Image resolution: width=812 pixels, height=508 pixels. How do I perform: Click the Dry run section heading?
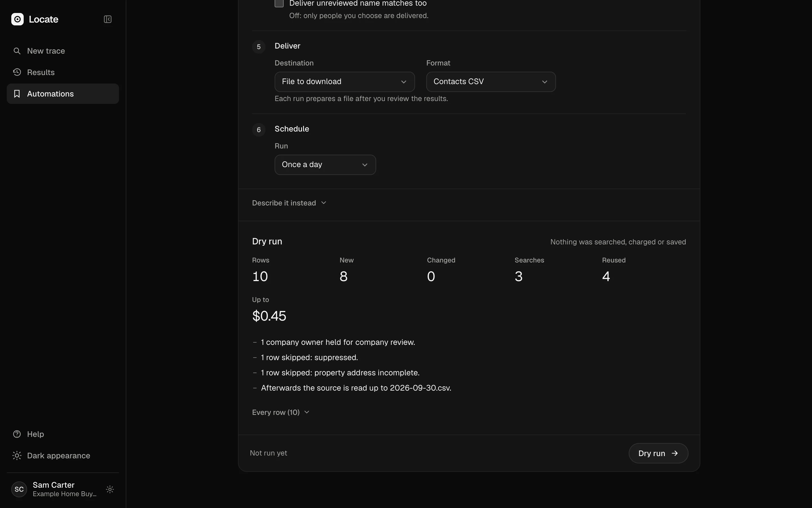[x=267, y=241]
